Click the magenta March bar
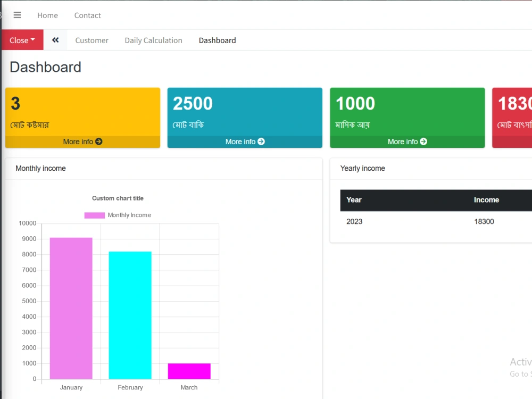532x399 pixels. pos(189,371)
